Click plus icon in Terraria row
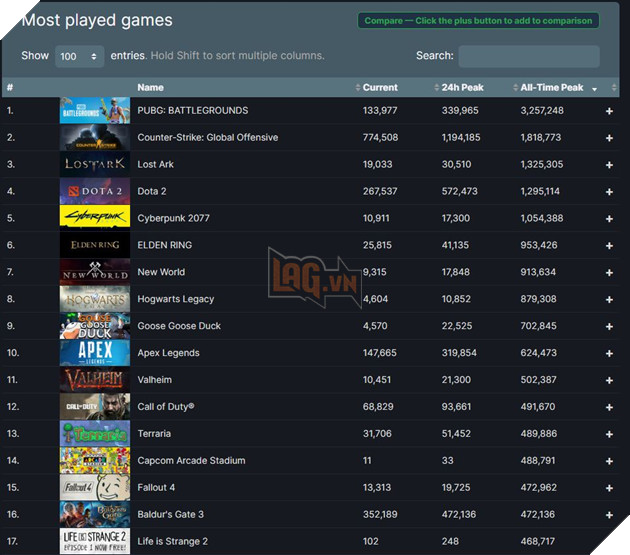Viewport: 630px width, 555px height. coord(609,434)
